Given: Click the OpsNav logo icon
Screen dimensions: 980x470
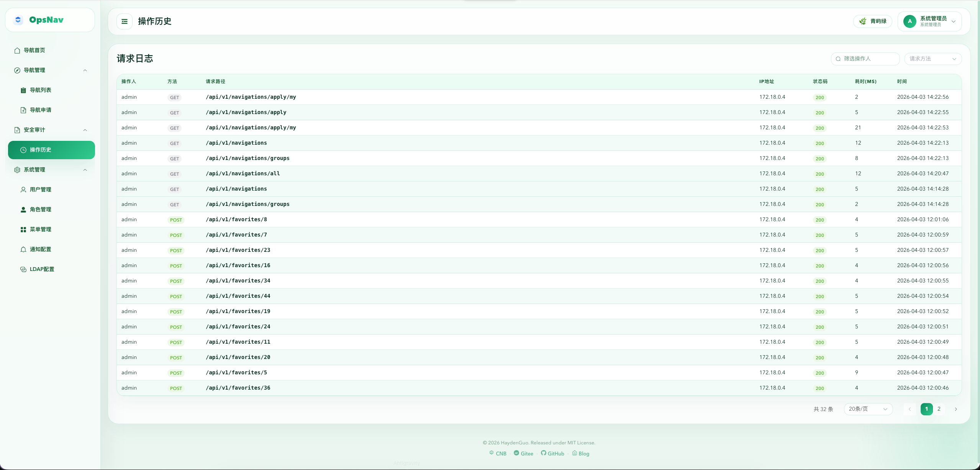Looking at the screenshot, I should (x=18, y=20).
